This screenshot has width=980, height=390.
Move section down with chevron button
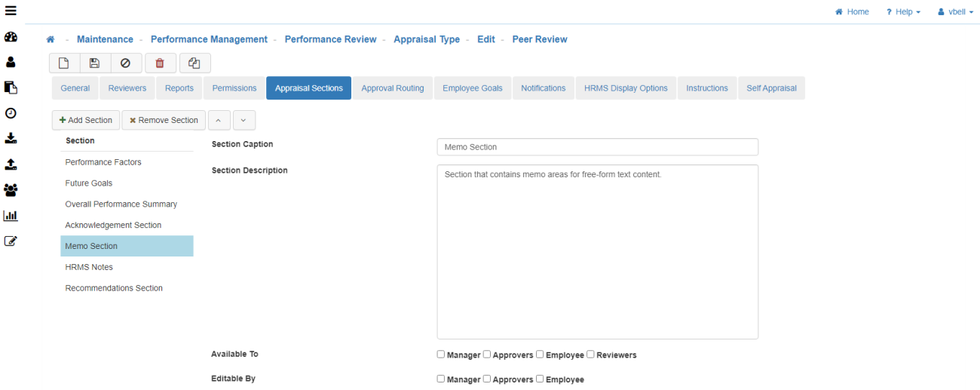[243, 120]
